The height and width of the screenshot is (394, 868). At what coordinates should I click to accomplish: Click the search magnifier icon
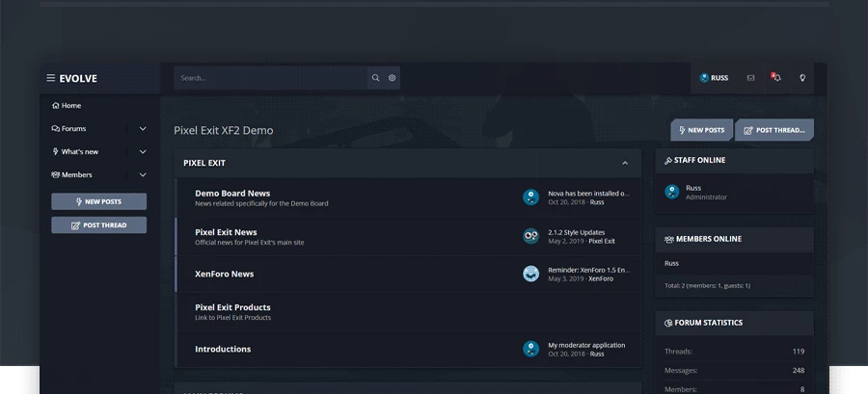(375, 78)
